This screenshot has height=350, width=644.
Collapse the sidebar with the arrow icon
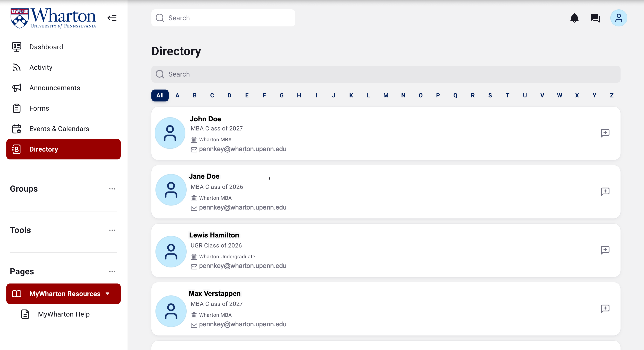click(112, 18)
